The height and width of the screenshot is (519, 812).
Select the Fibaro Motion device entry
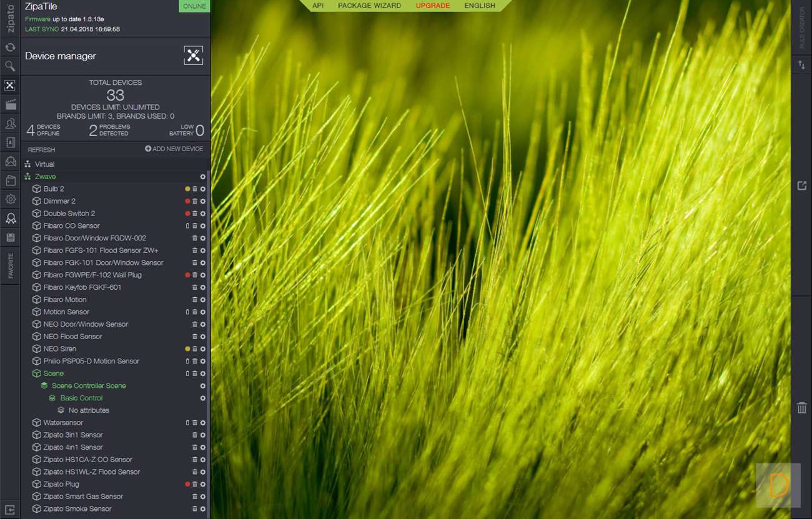[x=65, y=300]
